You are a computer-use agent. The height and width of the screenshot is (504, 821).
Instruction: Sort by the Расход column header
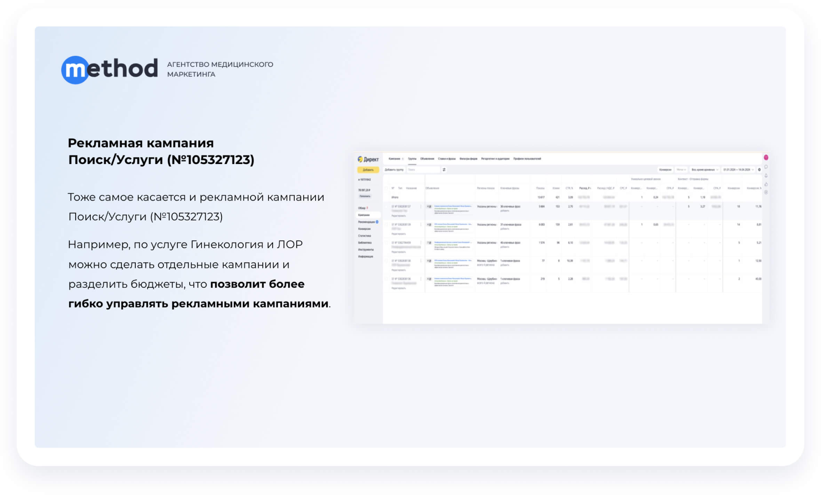[x=585, y=188]
